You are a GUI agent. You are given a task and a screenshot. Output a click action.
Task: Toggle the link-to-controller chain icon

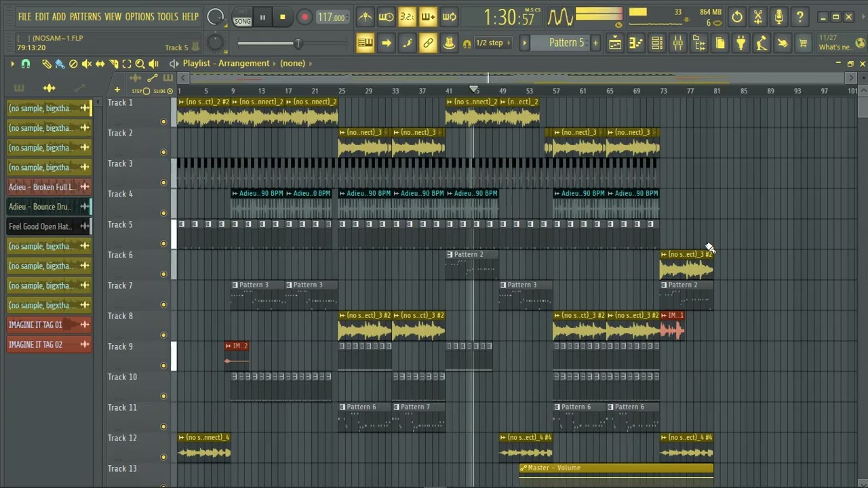point(428,43)
